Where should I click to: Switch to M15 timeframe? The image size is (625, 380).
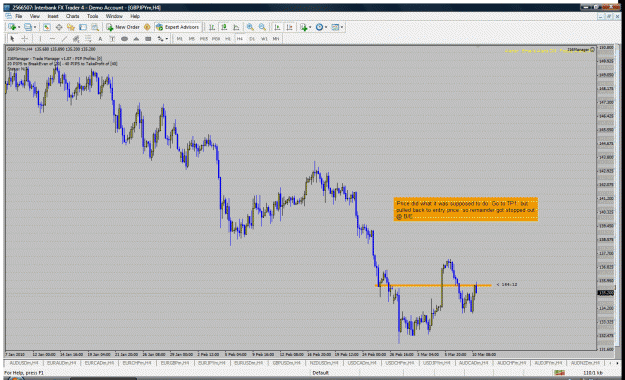click(204, 39)
